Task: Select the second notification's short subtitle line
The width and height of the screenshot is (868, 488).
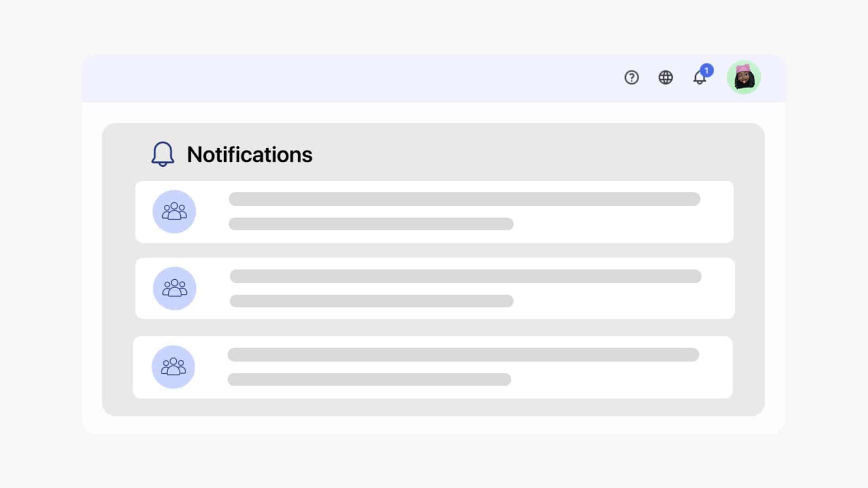Action: coord(371,301)
